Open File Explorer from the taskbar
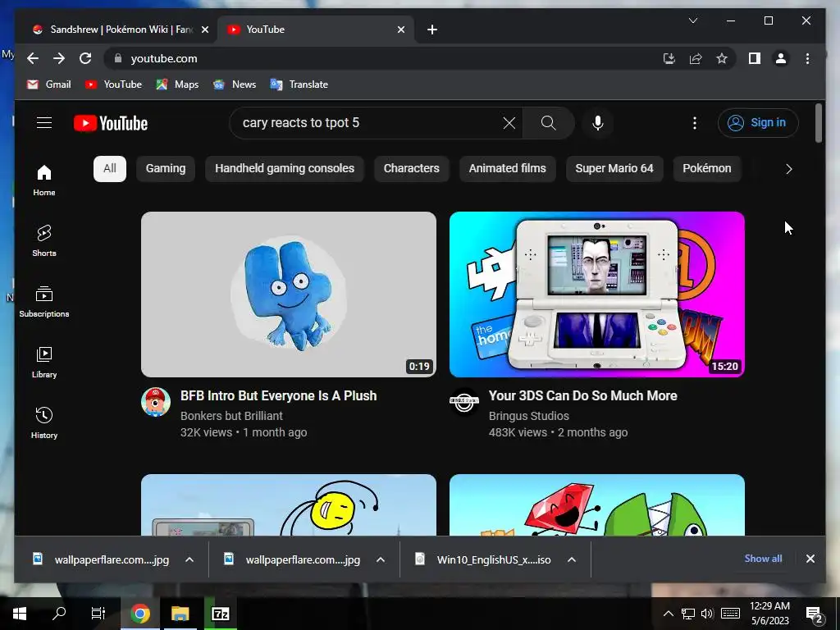The height and width of the screenshot is (630, 840). 180,614
